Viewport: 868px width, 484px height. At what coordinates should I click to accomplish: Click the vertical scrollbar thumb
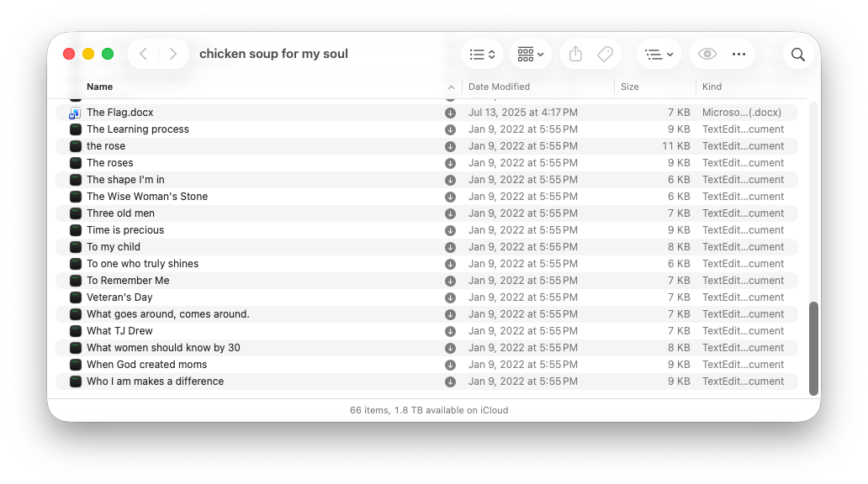(x=813, y=349)
